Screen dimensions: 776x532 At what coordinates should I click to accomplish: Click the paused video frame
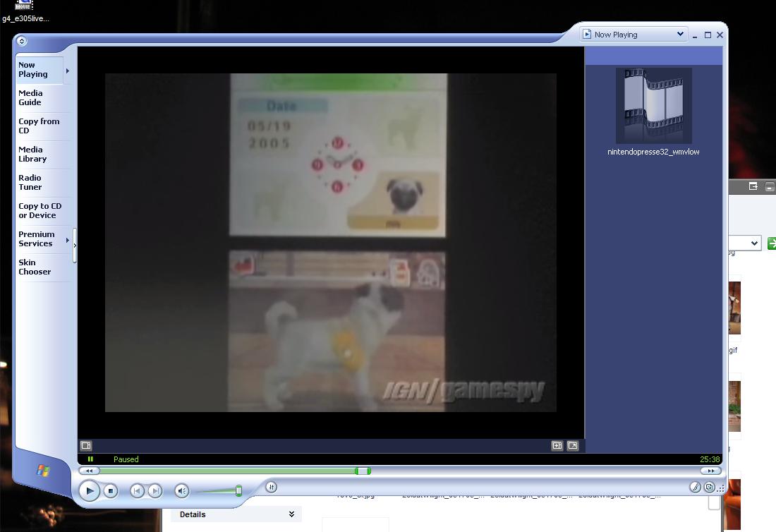pos(331,243)
